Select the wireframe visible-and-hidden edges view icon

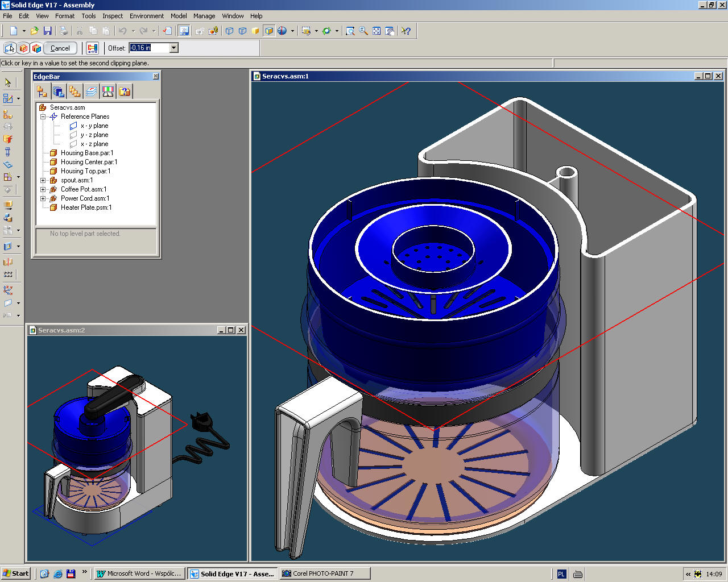[x=243, y=31]
